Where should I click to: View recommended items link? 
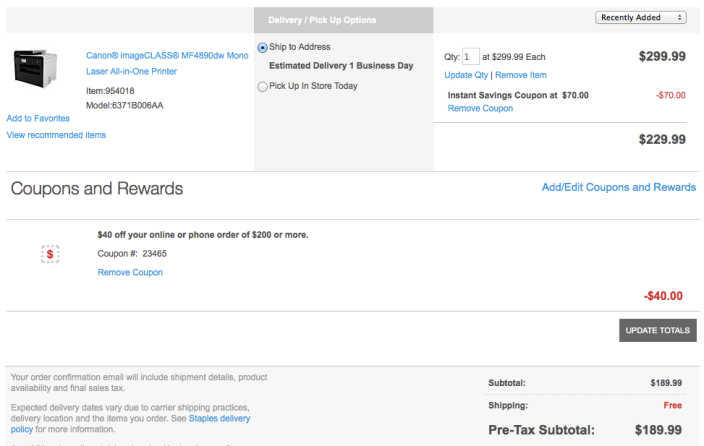56,135
